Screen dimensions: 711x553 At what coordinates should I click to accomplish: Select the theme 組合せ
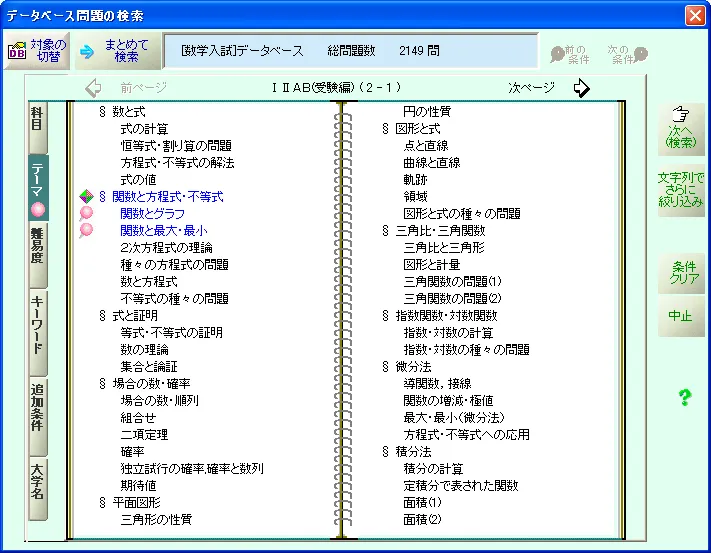click(x=138, y=417)
